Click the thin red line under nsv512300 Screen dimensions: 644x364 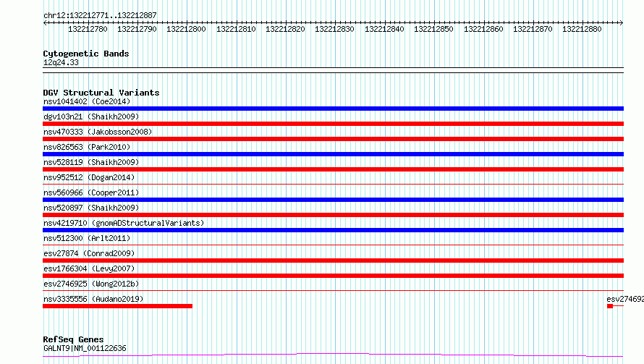[x=333, y=245]
